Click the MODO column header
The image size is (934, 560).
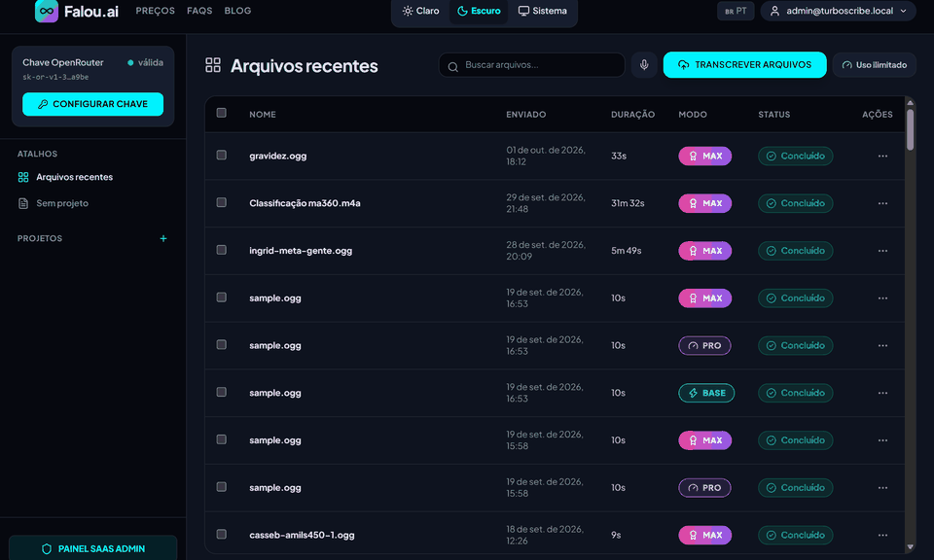pyautogui.click(x=693, y=115)
